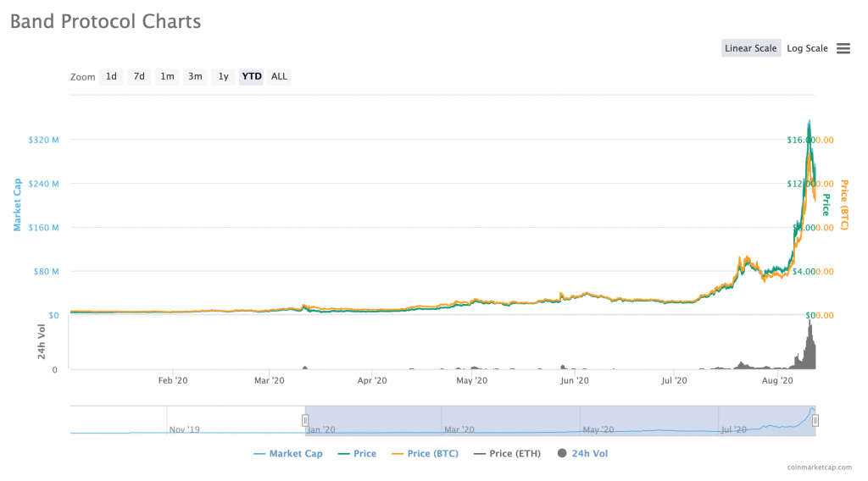Click the left navigator range handle
This screenshot has height=481, width=868.
(305, 421)
